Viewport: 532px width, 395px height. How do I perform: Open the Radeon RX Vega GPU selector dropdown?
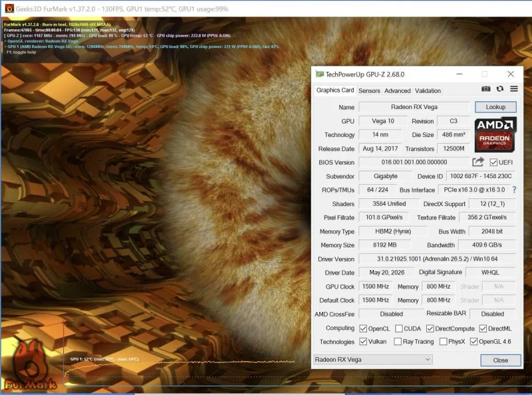click(373, 359)
